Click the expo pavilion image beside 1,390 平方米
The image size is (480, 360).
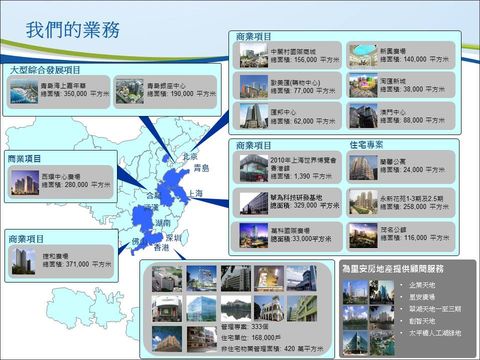tap(254, 167)
